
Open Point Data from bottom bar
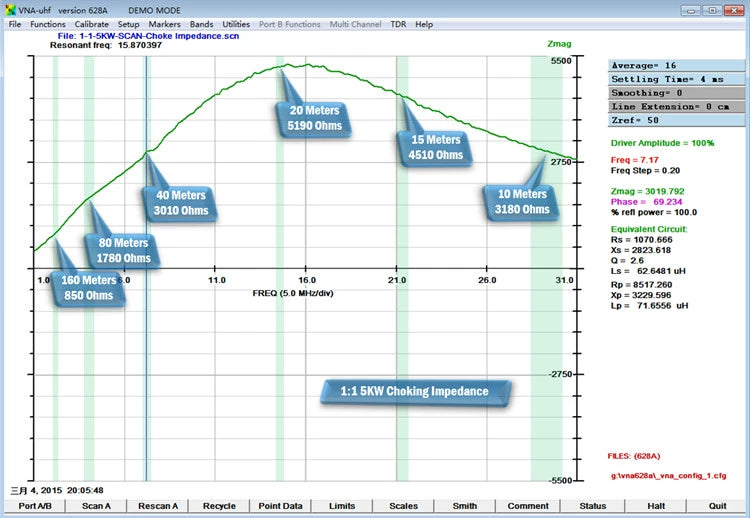click(x=280, y=506)
